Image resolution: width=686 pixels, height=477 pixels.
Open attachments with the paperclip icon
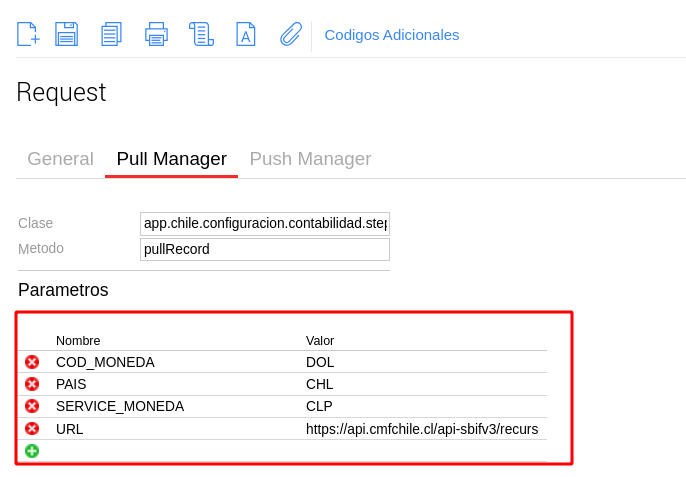point(290,34)
